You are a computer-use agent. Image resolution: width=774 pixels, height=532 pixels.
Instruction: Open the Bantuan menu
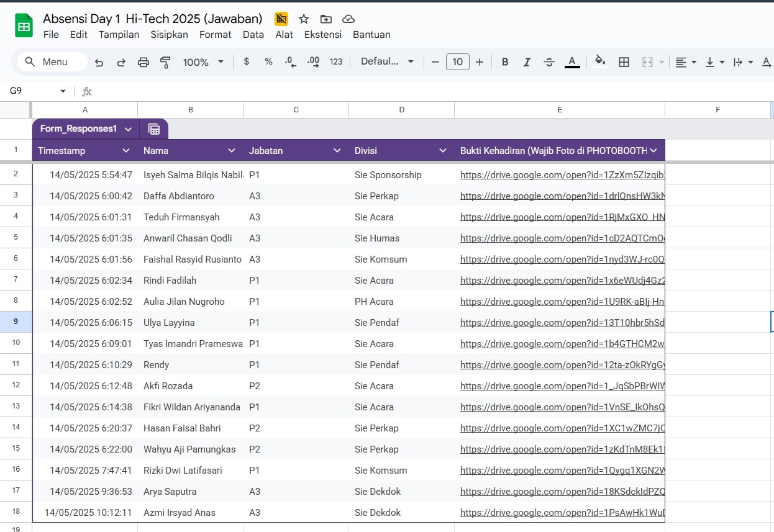point(371,35)
